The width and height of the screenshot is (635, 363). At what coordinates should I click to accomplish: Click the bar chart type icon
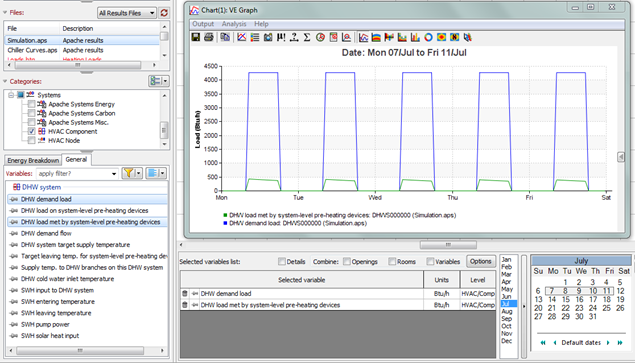tap(415, 37)
